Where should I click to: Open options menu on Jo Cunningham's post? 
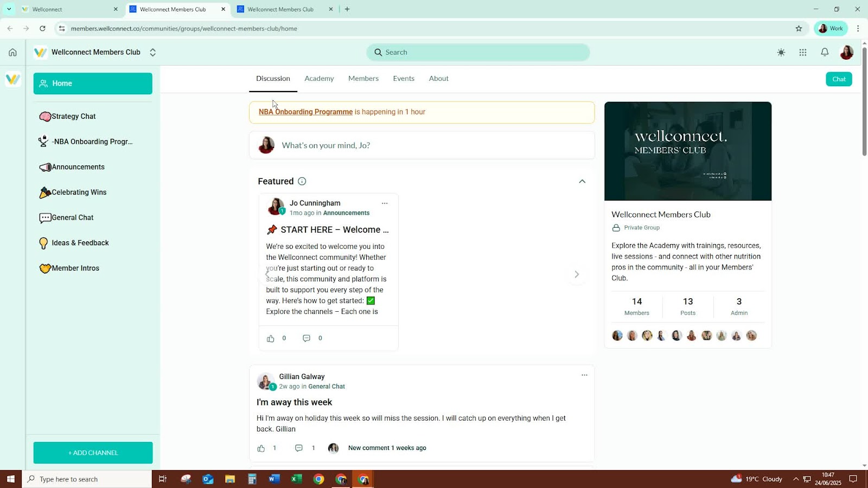[385, 203]
